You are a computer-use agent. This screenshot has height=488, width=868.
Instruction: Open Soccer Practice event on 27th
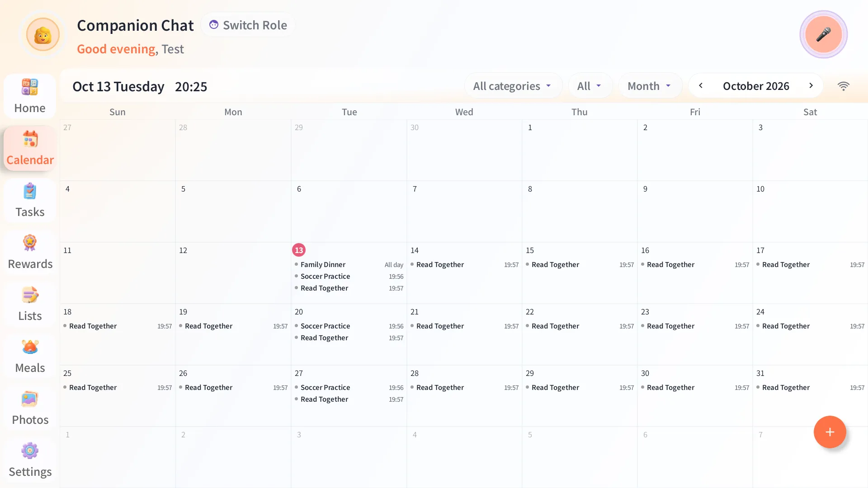point(349,388)
